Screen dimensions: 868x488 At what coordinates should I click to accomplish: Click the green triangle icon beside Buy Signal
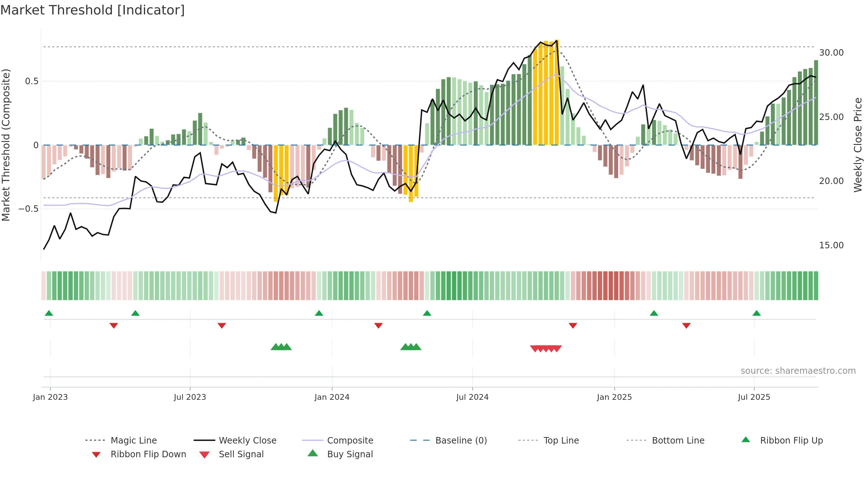click(x=312, y=453)
